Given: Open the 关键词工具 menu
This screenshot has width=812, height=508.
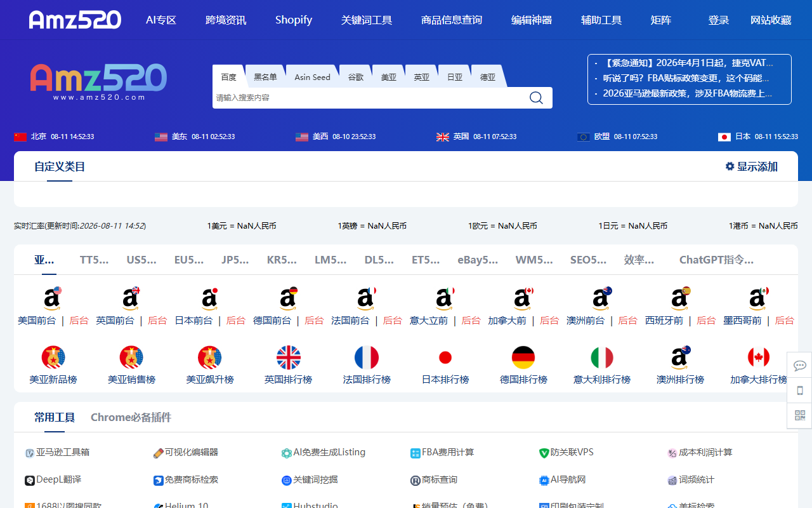Looking at the screenshot, I should [367, 20].
